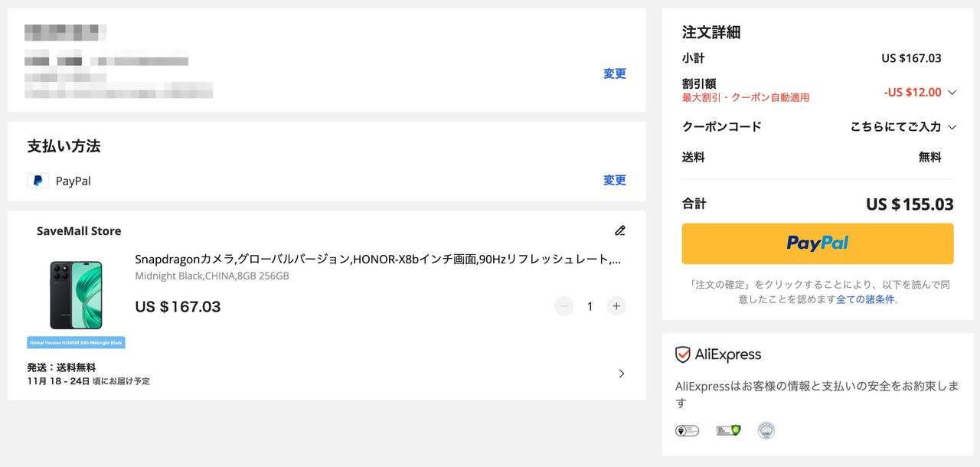
Task: Click the edit pencil icon for SaveMall Store
Action: [620, 230]
